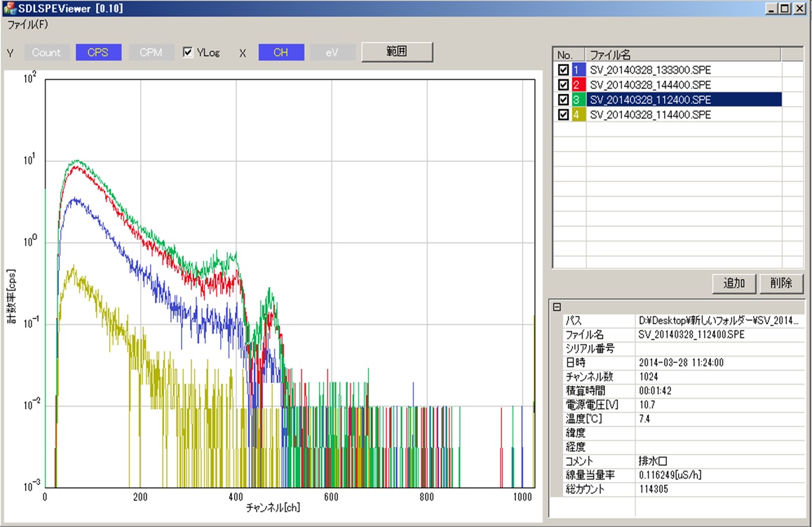The width and height of the screenshot is (812, 527).
Task: Switch Y-axis to CPM mode
Action: click(151, 53)
